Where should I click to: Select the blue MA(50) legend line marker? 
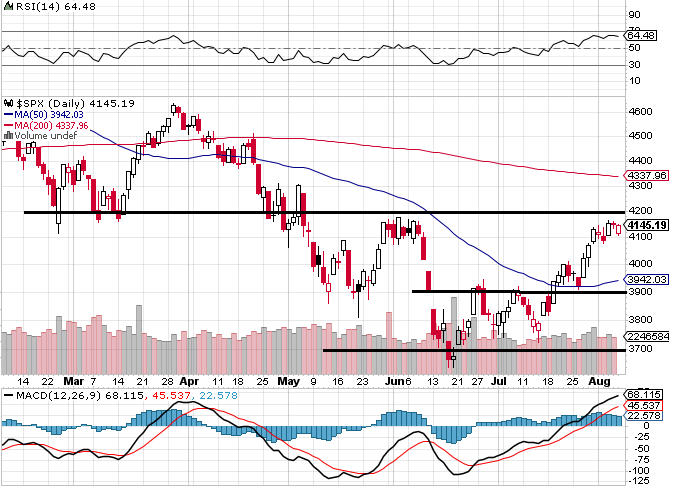point(8,115)
